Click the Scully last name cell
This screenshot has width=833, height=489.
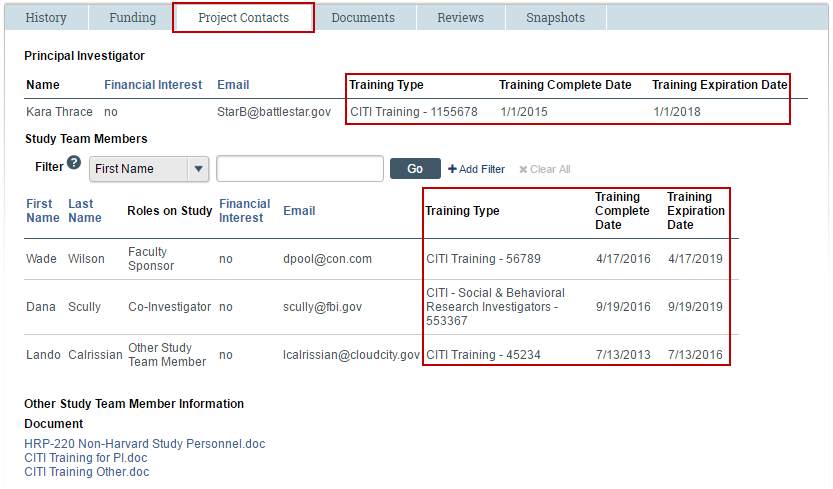point(84,307)
